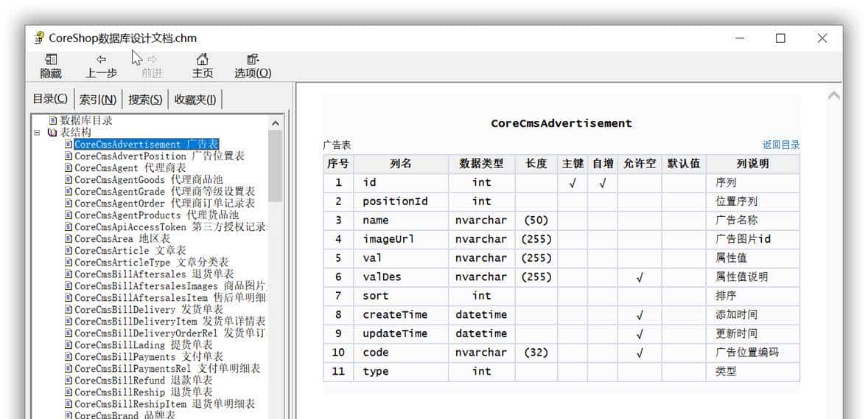The width and height of the screenshot is (868, 419).
Task: Switch to the 收藏夹(I) tab
Action: tap(196, 100)
